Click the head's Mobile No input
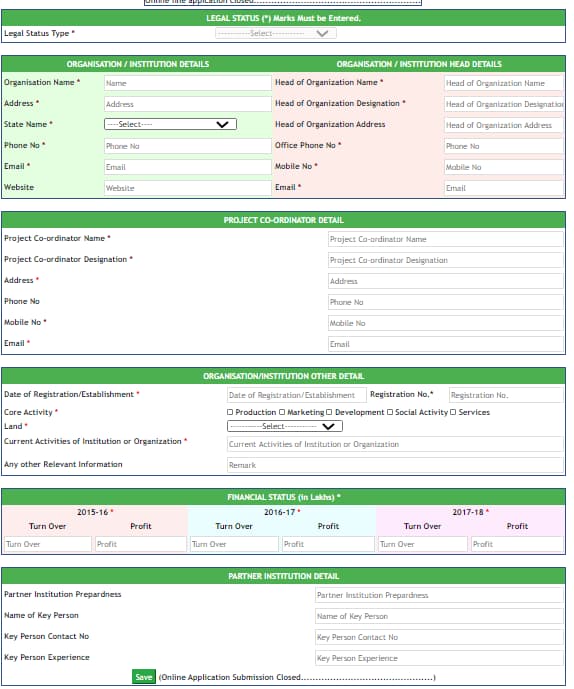 504,167
